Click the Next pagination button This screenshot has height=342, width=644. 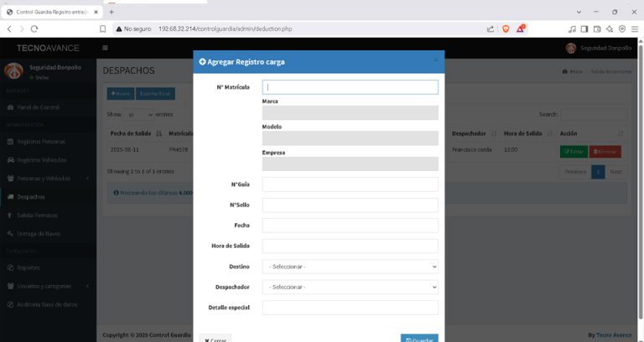coord(615,172)
